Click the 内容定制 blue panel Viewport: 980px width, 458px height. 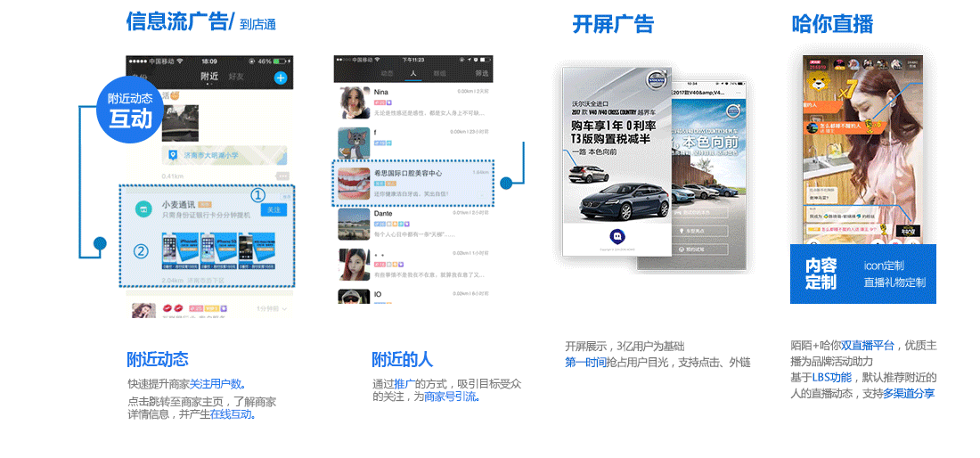(862, 274)
